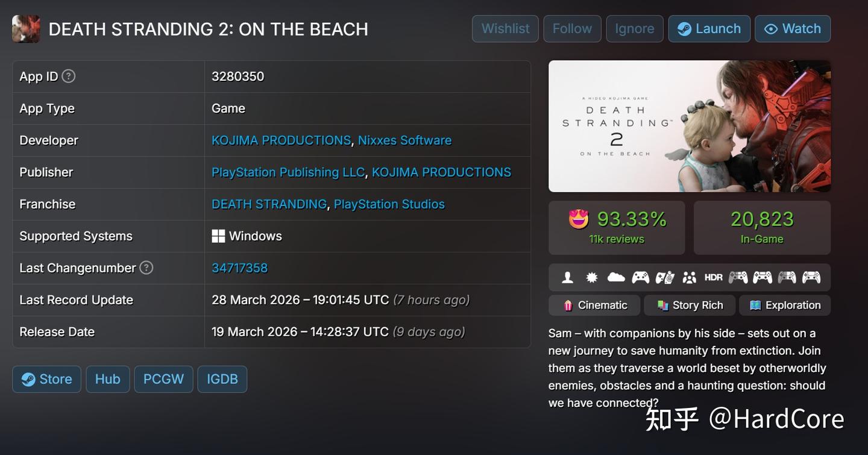
Task: Open the IGDB link button
Action: (x=222, y=379)
